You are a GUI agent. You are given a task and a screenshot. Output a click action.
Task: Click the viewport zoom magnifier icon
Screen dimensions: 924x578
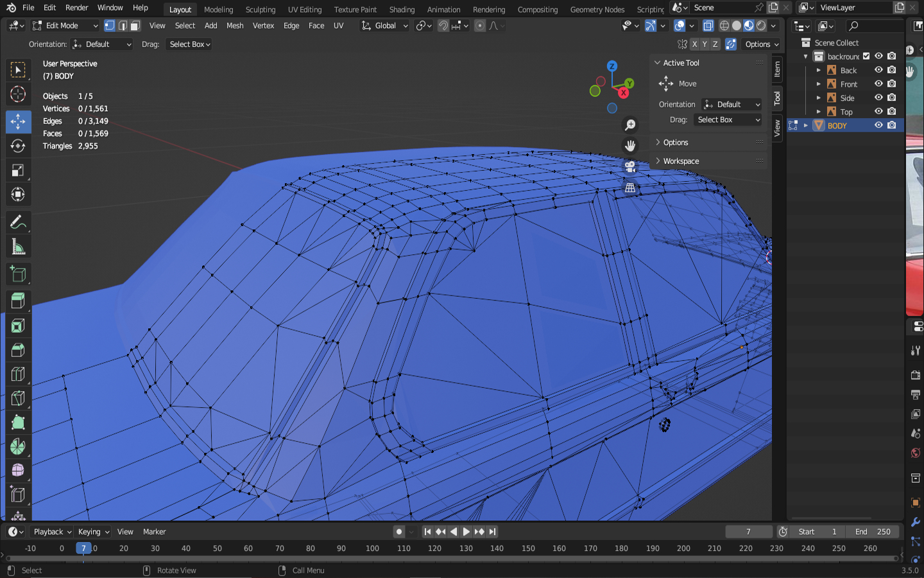(630, 125)
